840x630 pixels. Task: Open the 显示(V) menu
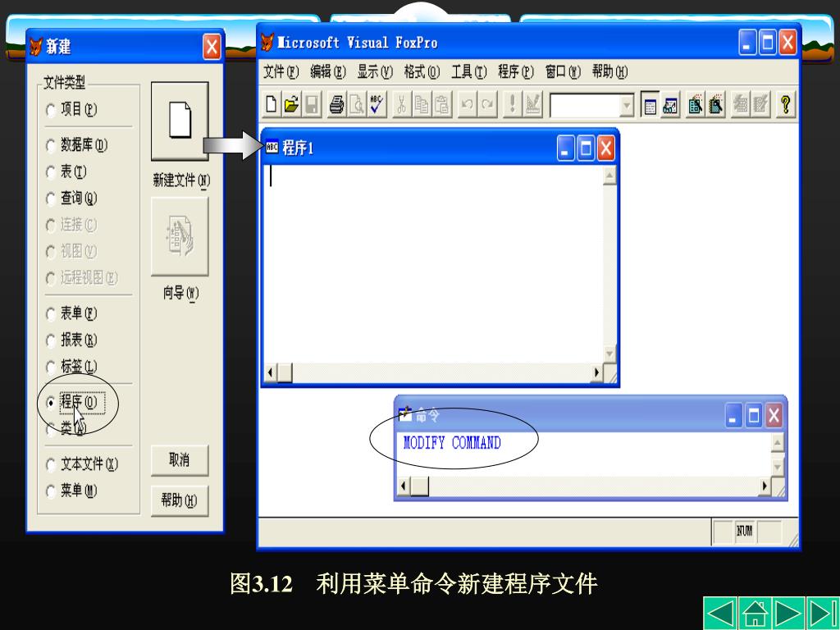pos(375,71)
